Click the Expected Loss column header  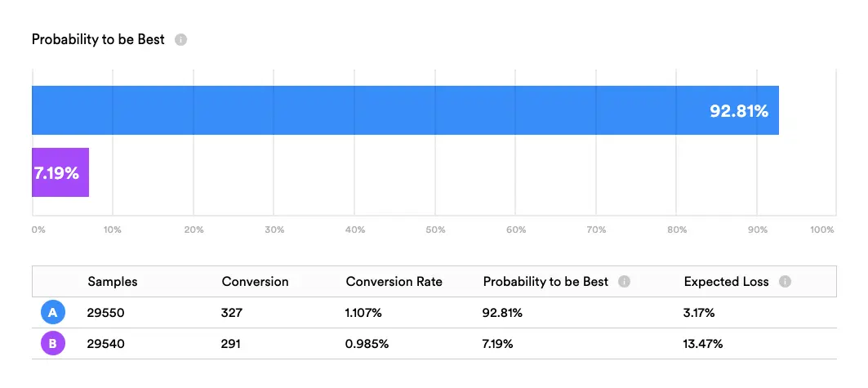726,282
